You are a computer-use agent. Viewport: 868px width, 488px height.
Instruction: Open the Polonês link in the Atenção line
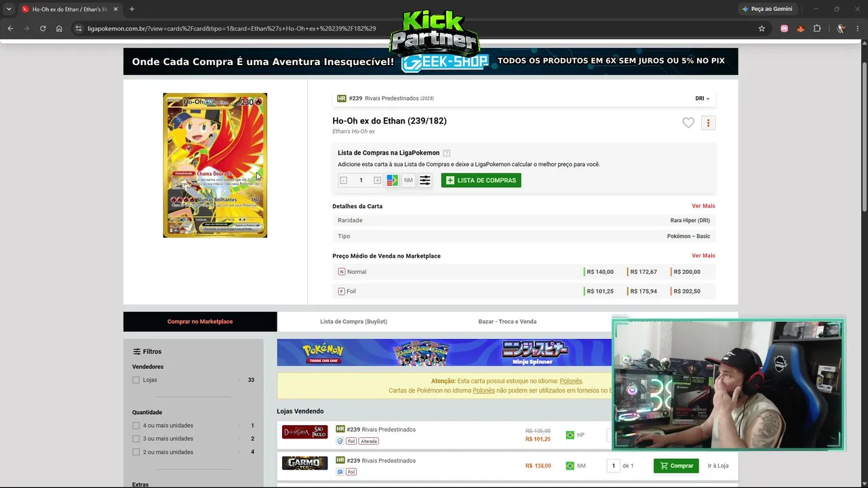pos(571,381)
